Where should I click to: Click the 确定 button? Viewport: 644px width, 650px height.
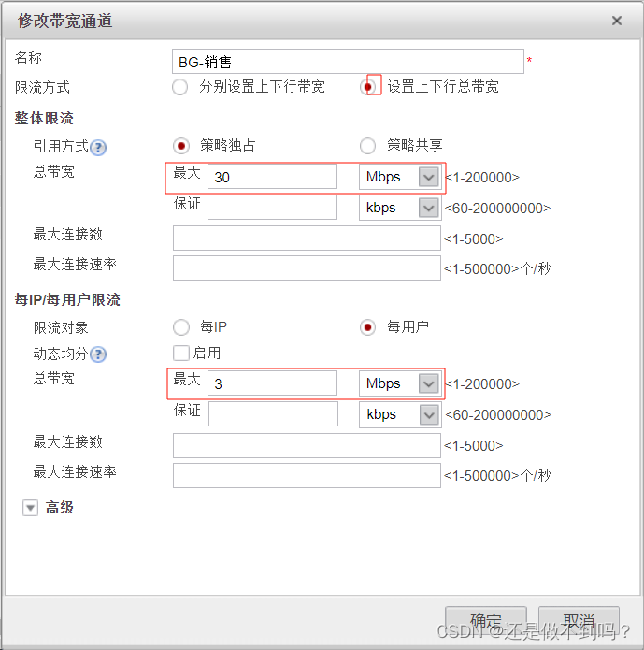tap(486, 621)
